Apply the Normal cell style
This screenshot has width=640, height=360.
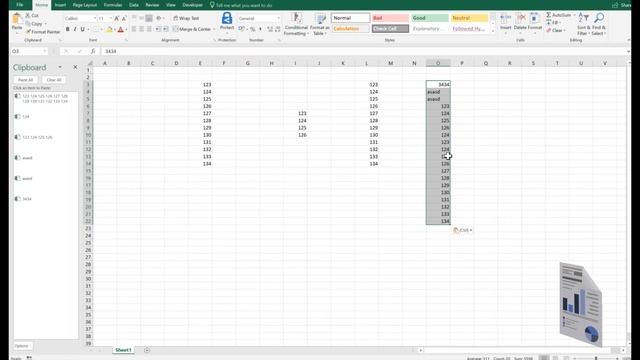pyautogui.click(x=350, y=18)
